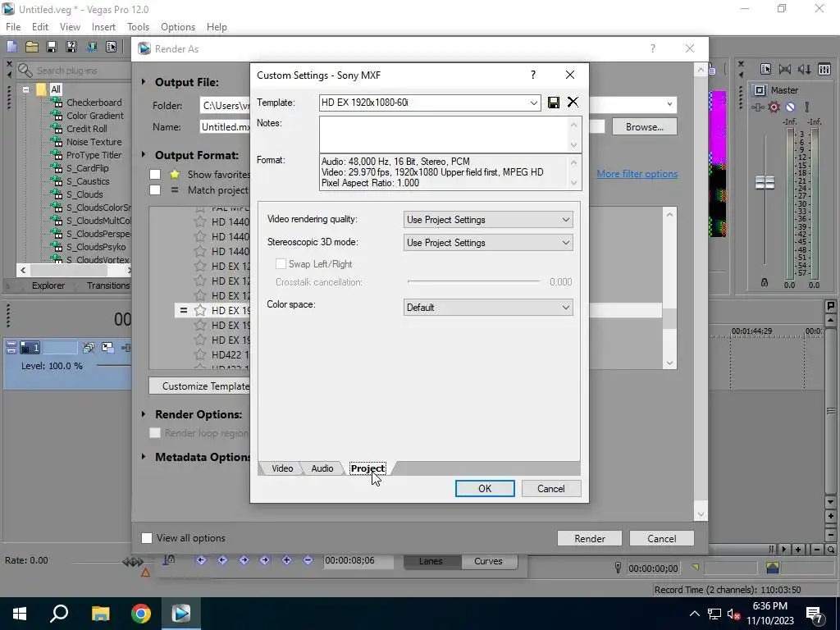Open the File menu

point(13,27)
